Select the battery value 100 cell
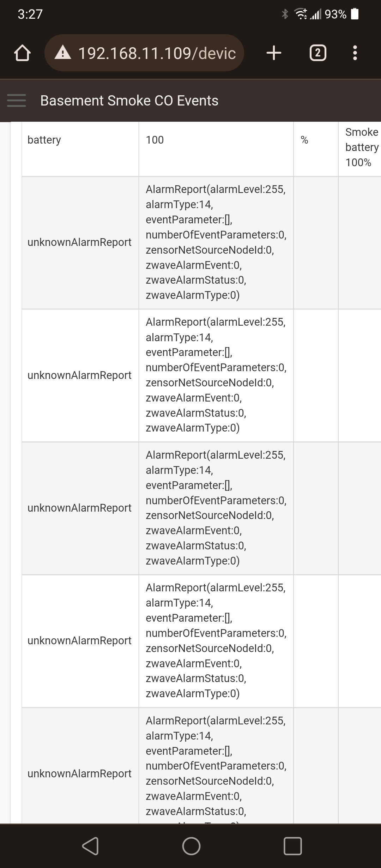The height and width of the screenshot is (868, 381). [216, 149]
